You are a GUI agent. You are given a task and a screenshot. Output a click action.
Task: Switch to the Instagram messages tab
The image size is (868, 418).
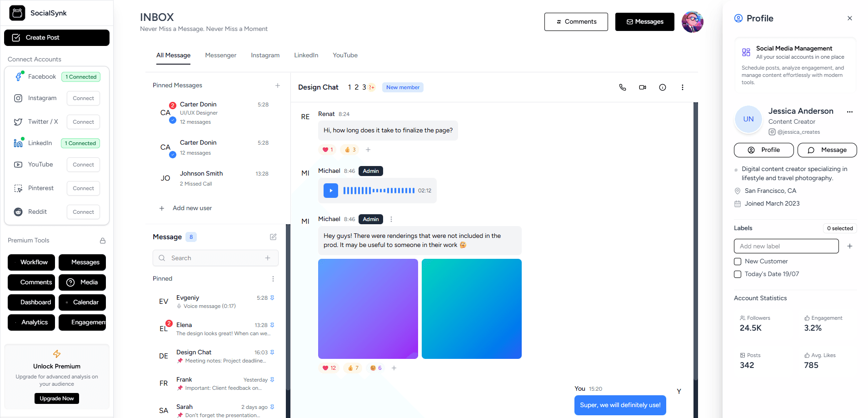pos(265,55)
